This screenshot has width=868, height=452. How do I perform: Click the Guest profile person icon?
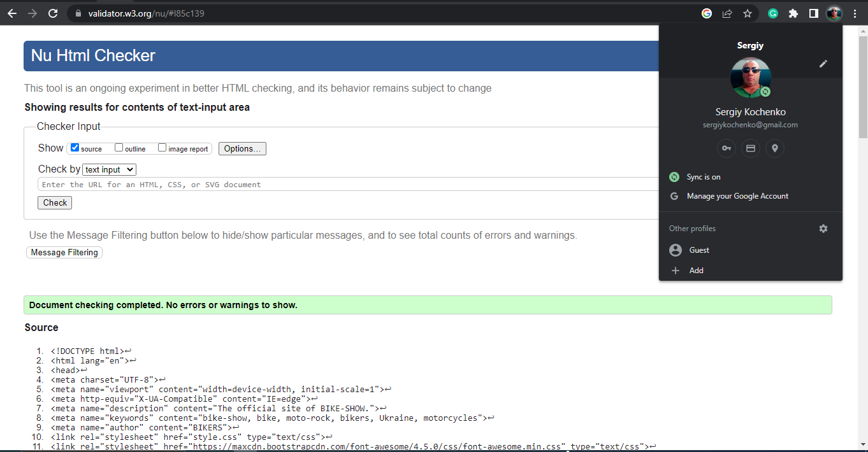point(676,250)
